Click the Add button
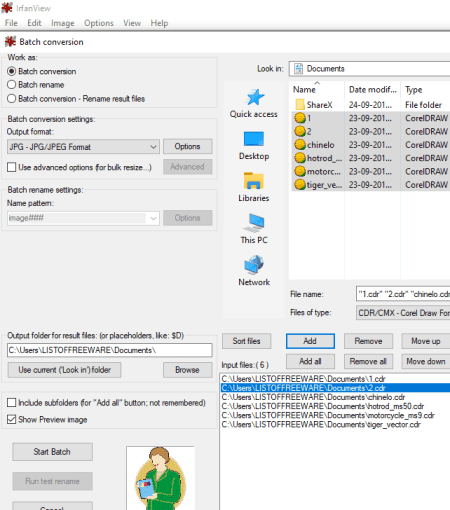 310,341
